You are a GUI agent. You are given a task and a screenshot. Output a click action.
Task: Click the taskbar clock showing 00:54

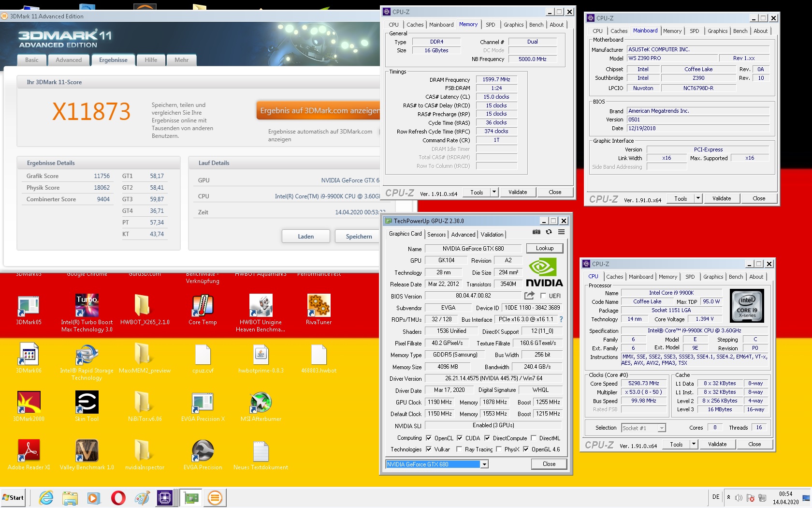pos(785,498)
